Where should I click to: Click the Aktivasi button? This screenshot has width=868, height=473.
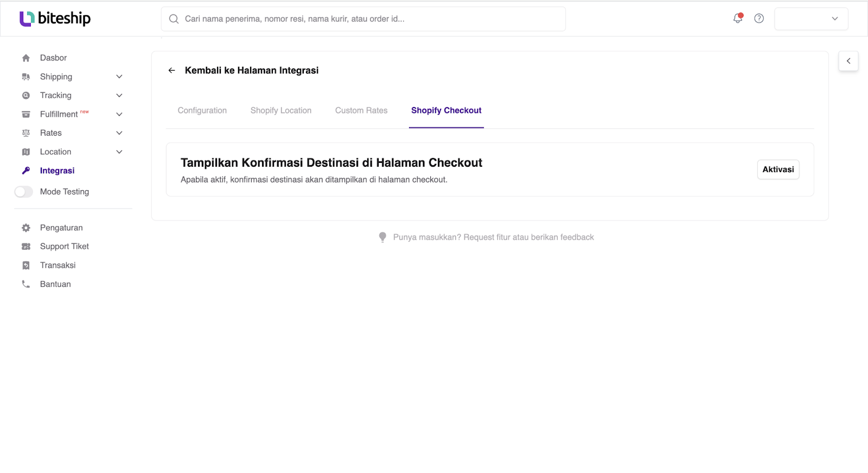pos(778,169)
